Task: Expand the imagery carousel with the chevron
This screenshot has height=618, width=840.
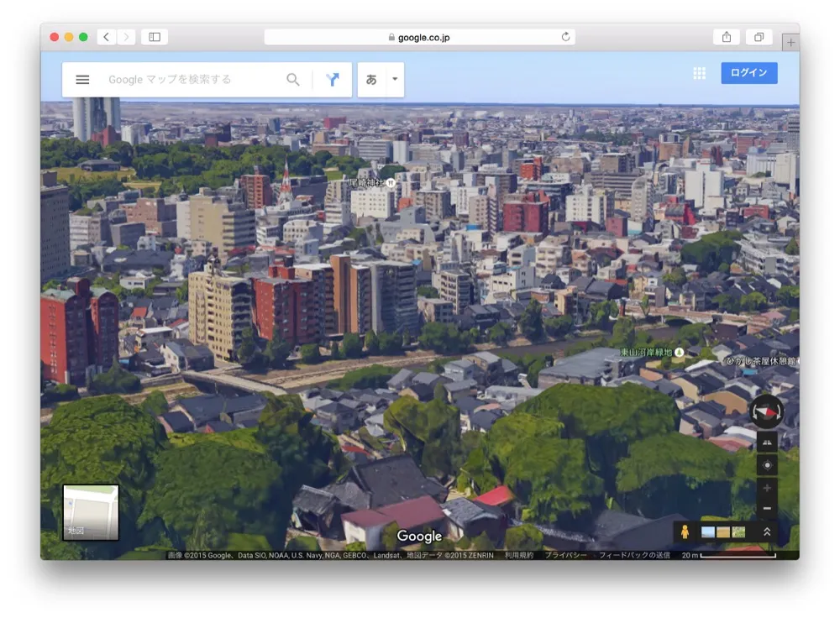Action: coord(767,532)
